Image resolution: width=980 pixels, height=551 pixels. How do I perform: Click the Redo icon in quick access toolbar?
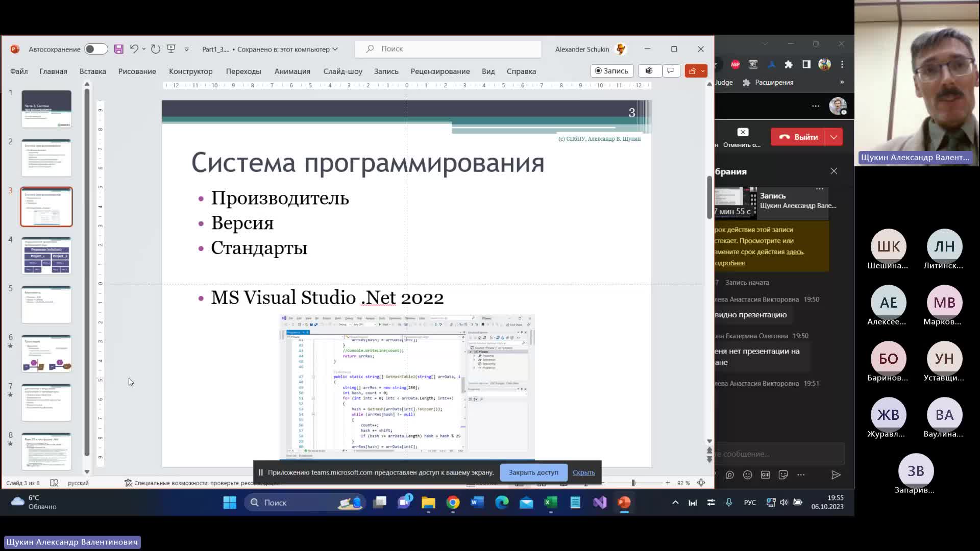click(156, 49)
